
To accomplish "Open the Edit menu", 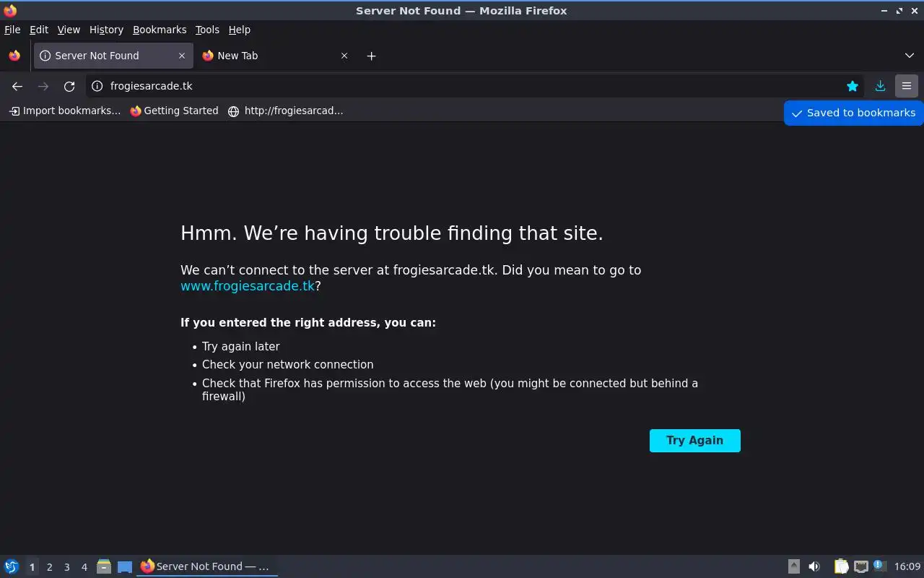I will 39,30.
